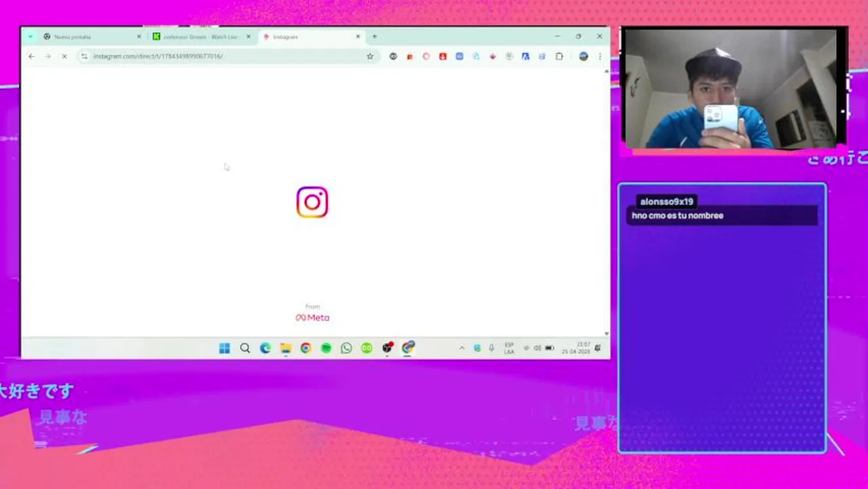Open Duolingo green owl taskbar icon
868x489 pixels.
(x=367, y=348)
